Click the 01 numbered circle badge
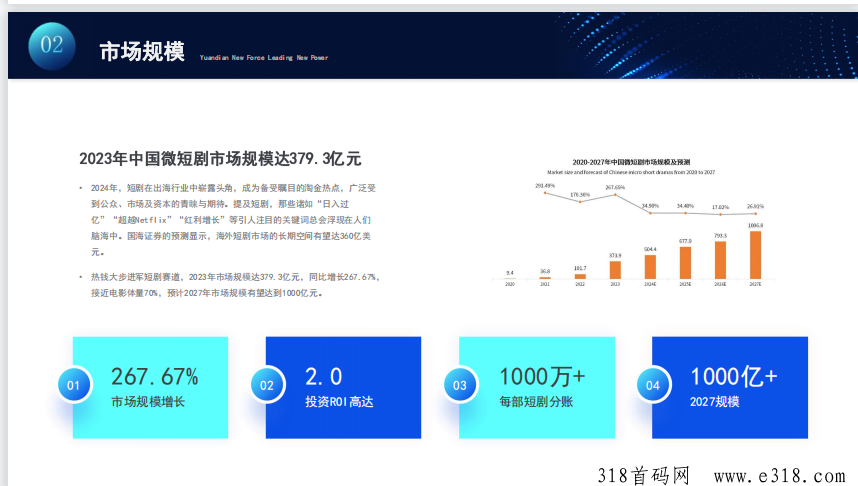 coord(74,385)
